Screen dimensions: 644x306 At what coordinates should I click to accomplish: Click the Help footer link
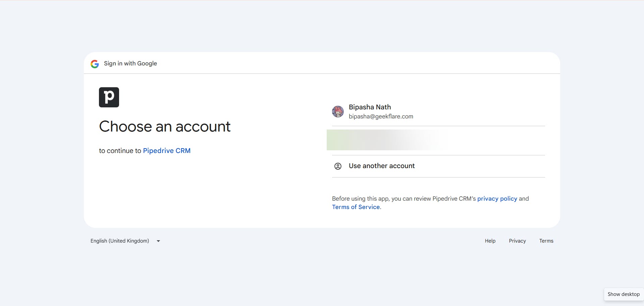(x=490, y=241)
